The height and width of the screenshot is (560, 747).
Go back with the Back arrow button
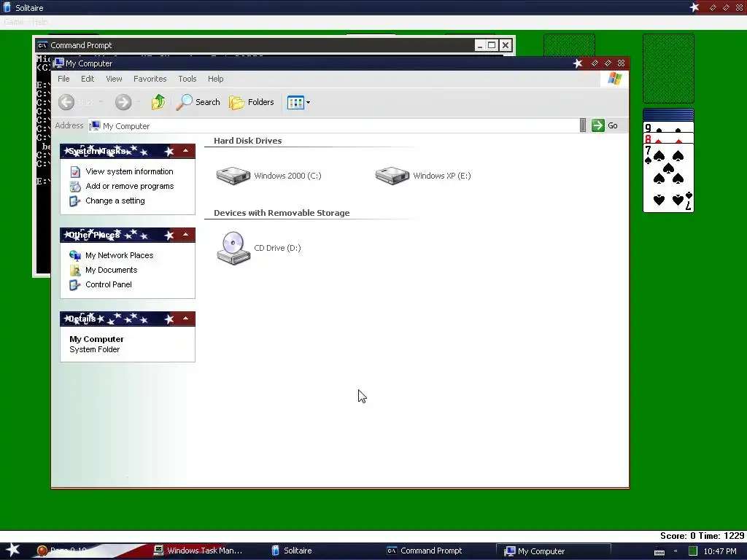[66, 102]
